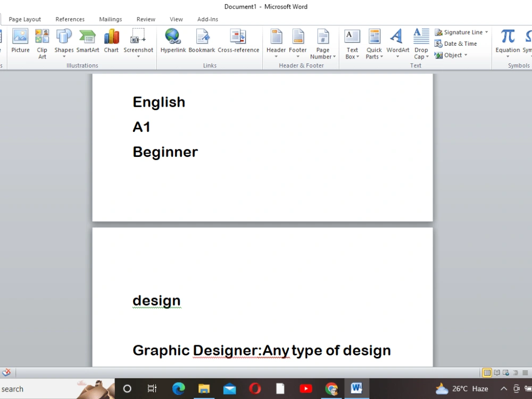
Task: Click the proofing errors status icon
Action: pos(6,372)
